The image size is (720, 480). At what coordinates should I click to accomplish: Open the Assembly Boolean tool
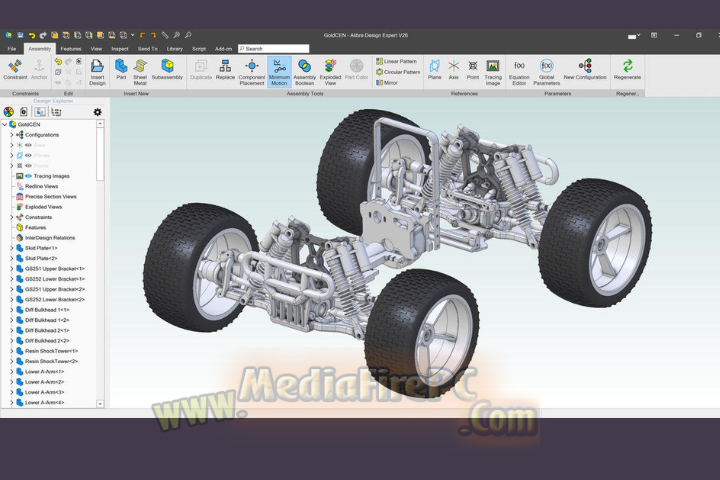304,72
